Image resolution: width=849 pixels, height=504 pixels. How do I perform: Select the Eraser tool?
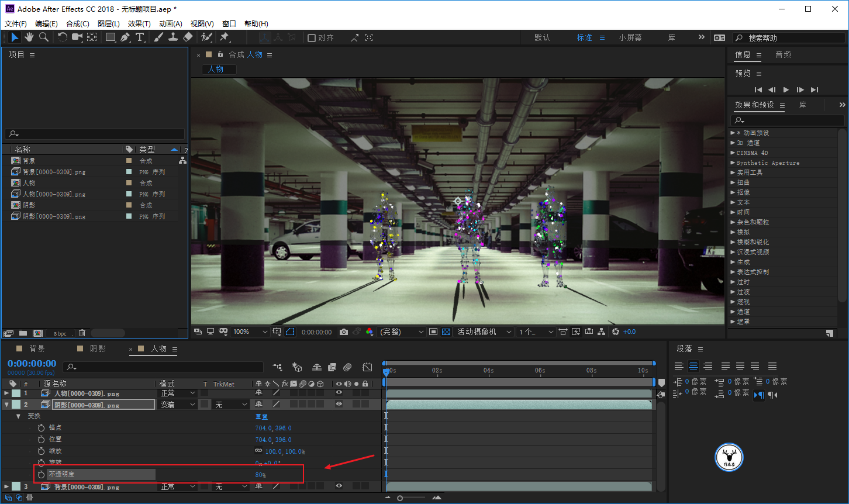click(188, 37)
